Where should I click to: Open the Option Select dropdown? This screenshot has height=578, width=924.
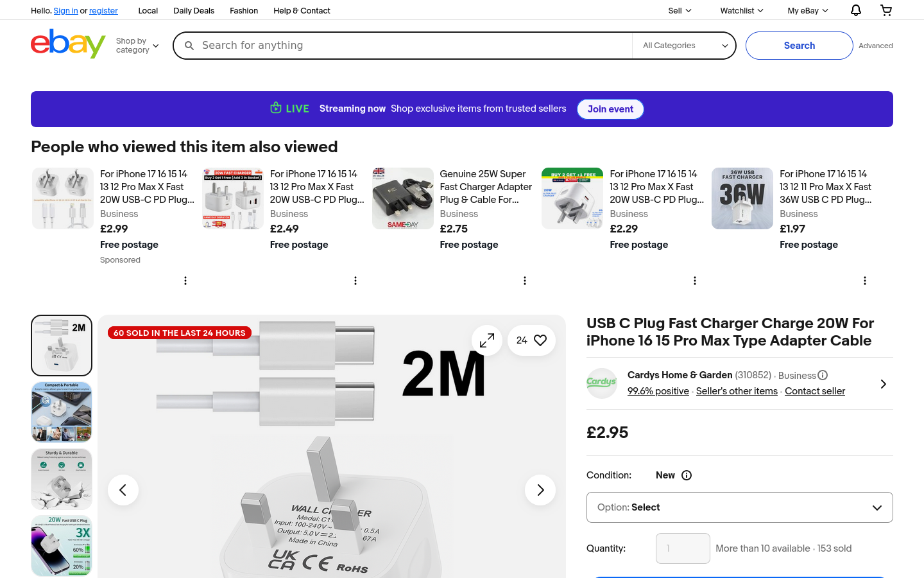[739, 507]
